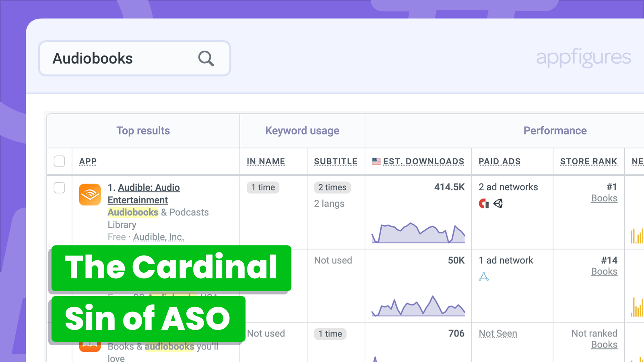Click the 414.5K downloads trend chart

(418, 233)
